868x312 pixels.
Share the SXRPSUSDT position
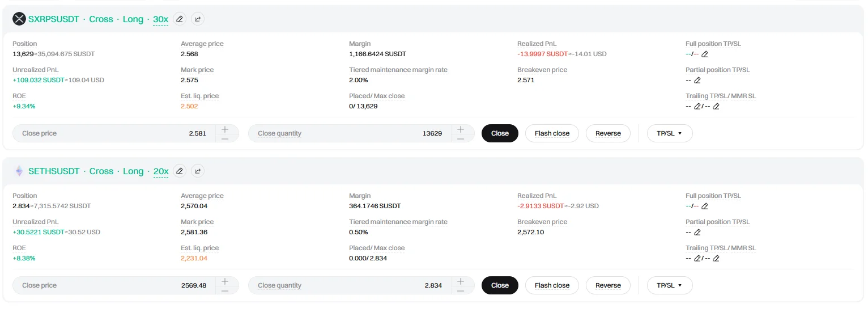point(198,19)
